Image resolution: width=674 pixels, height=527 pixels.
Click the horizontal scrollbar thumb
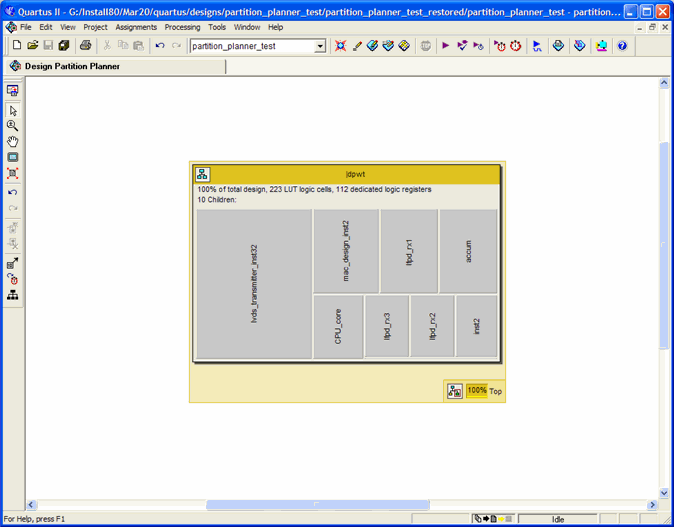317,505
